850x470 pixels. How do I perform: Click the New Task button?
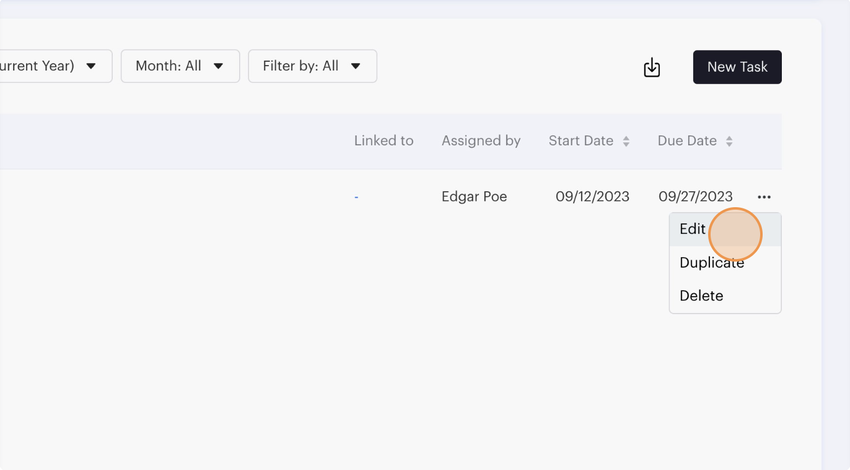[x=737, y=67]
